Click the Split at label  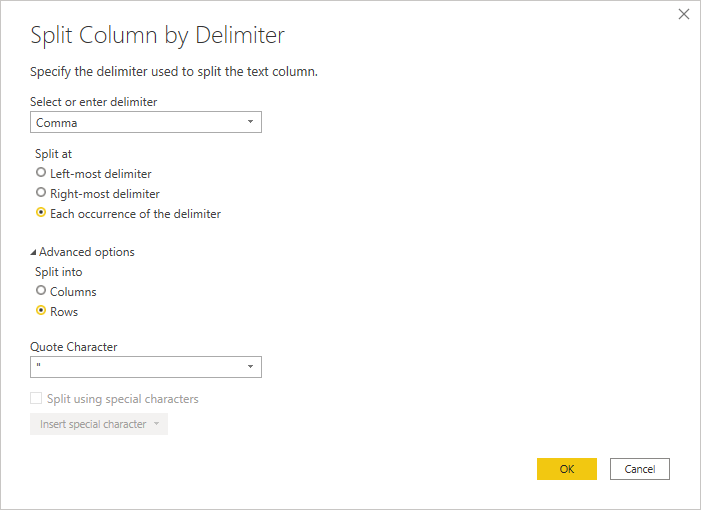(x=53, y=154)
